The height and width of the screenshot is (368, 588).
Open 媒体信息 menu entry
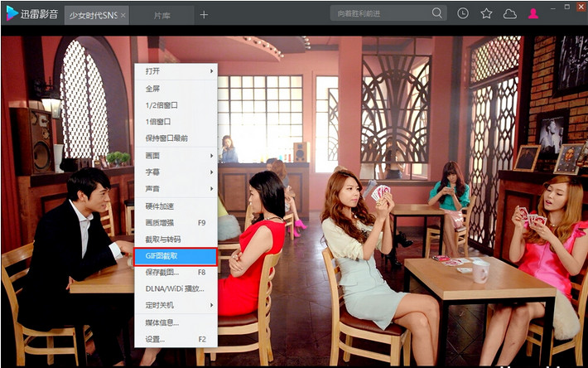coord(176,322)
